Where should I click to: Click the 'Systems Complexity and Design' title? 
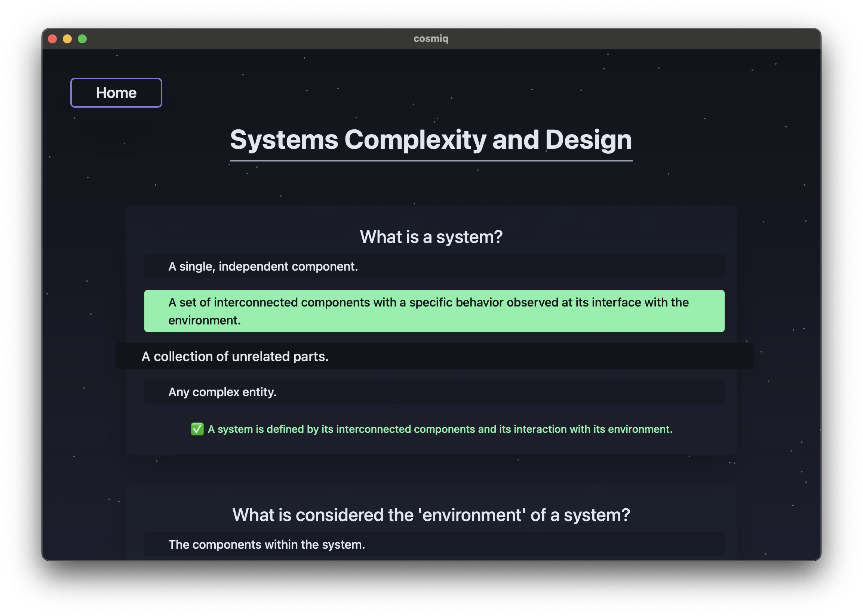(431, 140)
